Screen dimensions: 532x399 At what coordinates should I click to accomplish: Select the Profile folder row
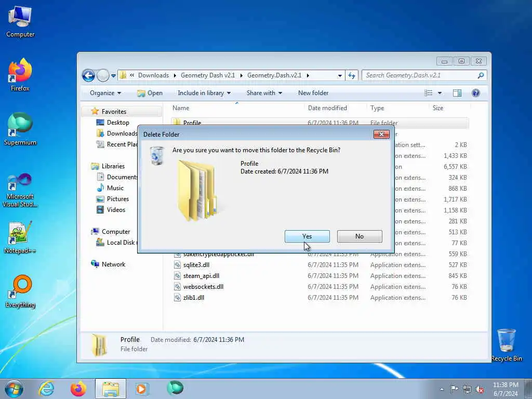click(x=320, y=122)
